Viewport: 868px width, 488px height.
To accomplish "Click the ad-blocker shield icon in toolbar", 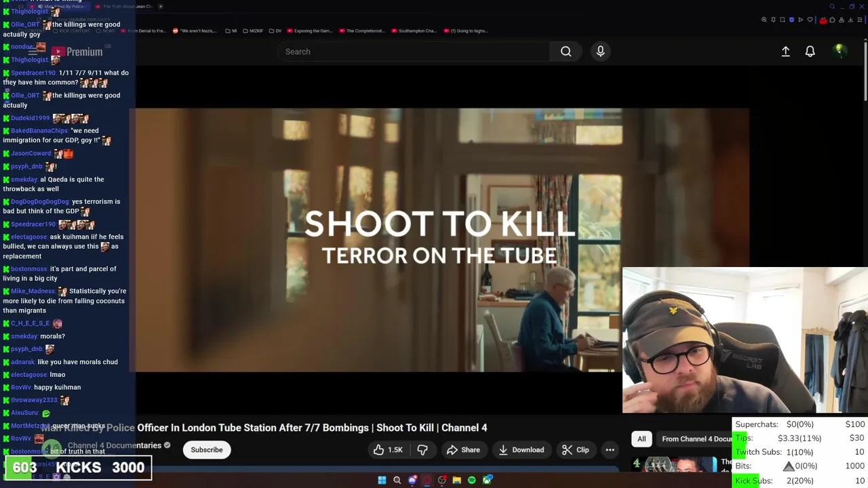I will tap(791, 20).
